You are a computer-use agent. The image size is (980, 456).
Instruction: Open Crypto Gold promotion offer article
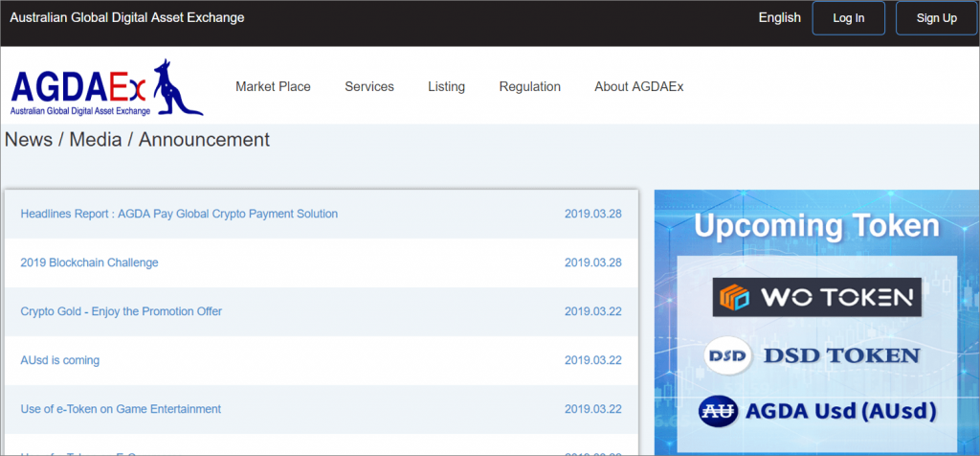pos(122,311)
